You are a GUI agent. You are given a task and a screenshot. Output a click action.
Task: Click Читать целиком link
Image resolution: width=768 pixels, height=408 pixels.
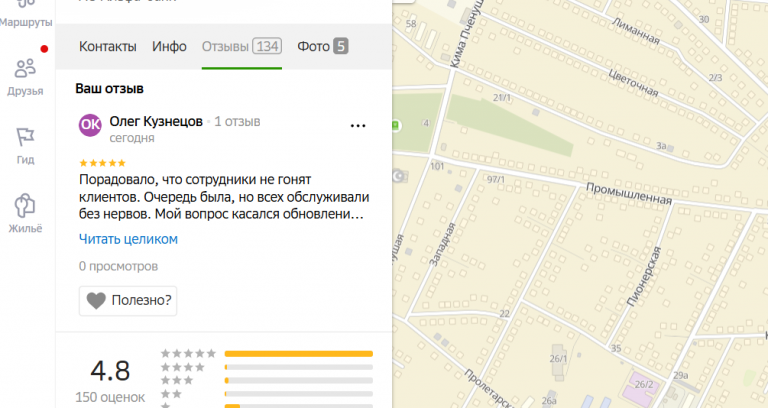tap(128, 239)
